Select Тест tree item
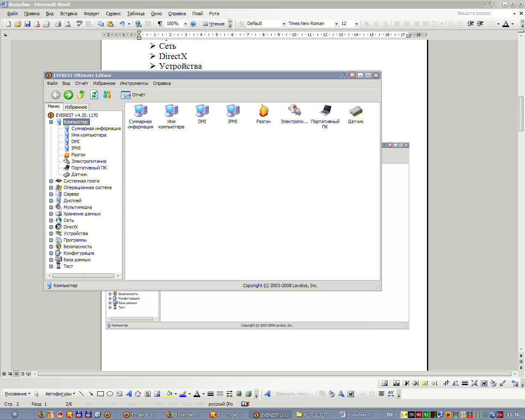 68,266
